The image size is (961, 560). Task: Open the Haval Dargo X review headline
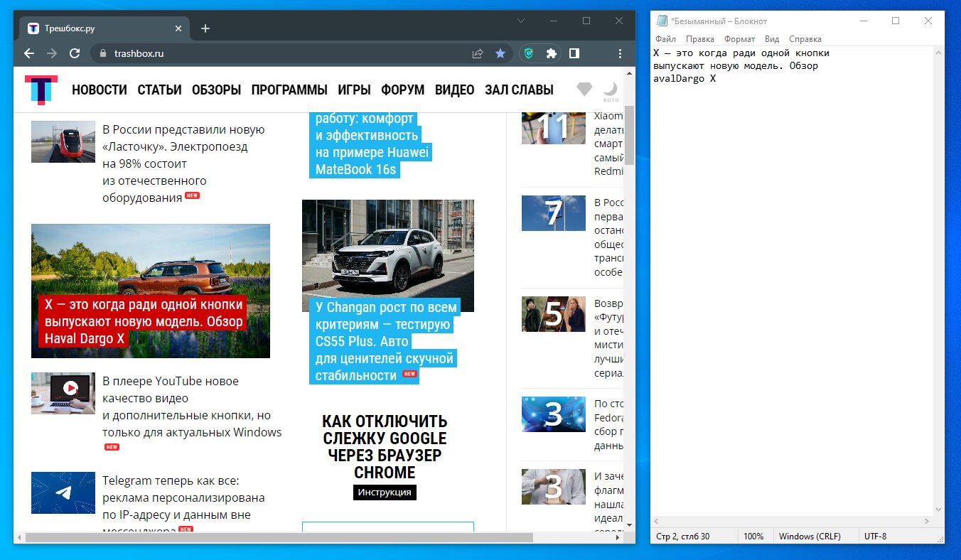tap(142, 321)
